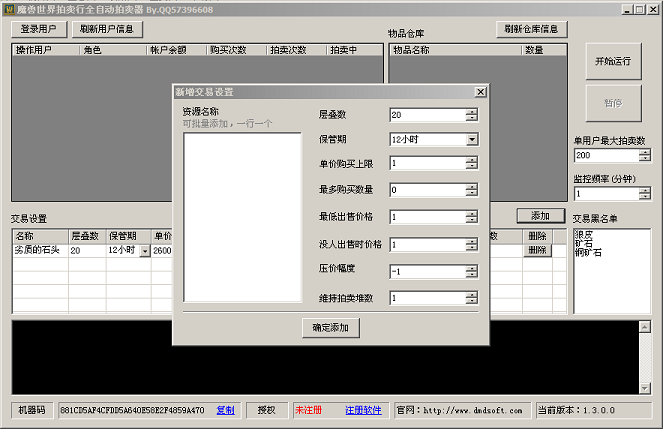Viewport: 663px width, 429px height.
Task: Start the bot with 开始运行
Action: pyautogui.click(x=613, y=61)
